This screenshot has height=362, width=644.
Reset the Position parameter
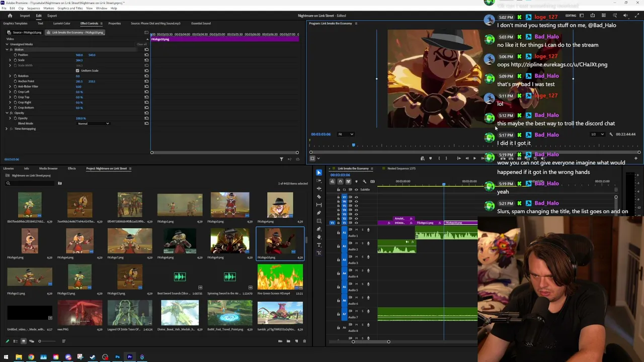tap(146, 55)
